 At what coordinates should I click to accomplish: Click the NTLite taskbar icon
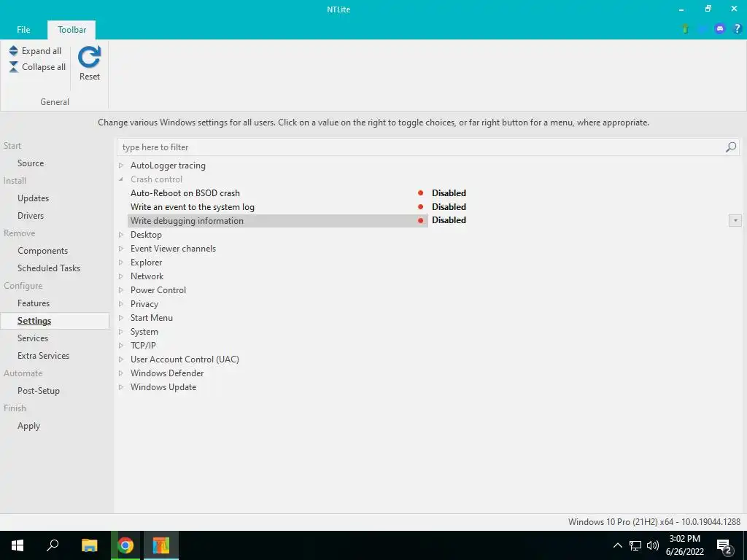[161, 545]
